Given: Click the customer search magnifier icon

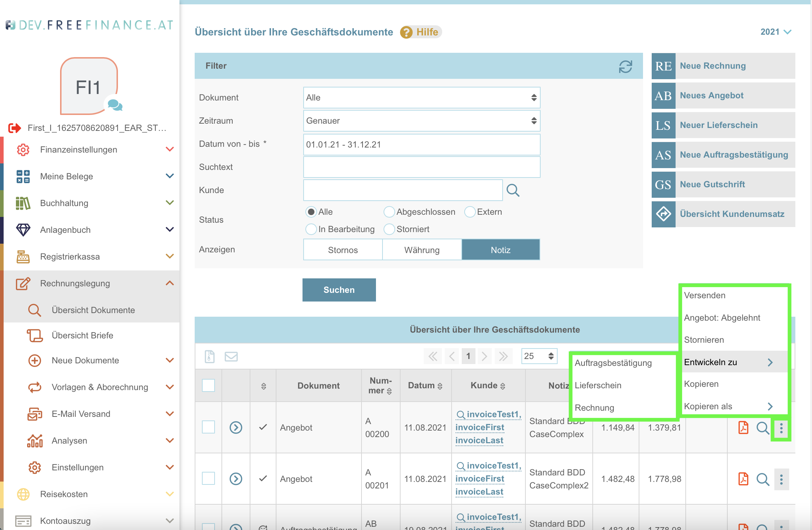Looking at the screenshot, I should click(x=513, y=190).
